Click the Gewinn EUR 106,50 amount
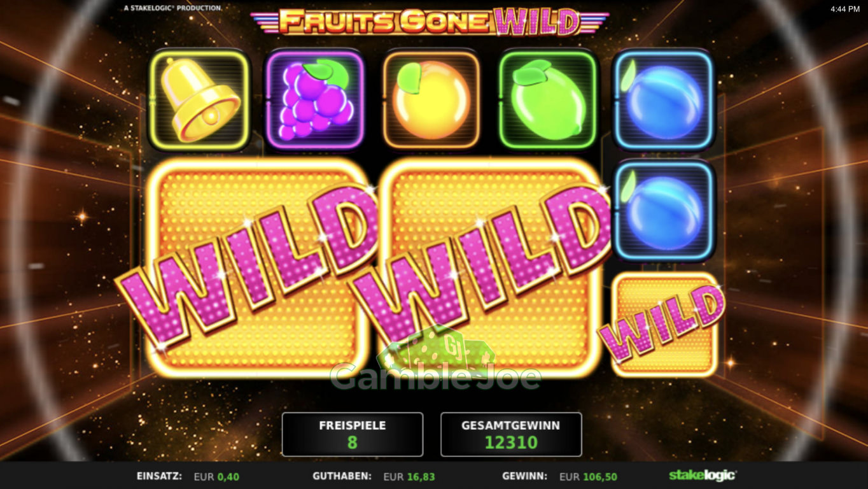868x489 pixels. (588, 476)
